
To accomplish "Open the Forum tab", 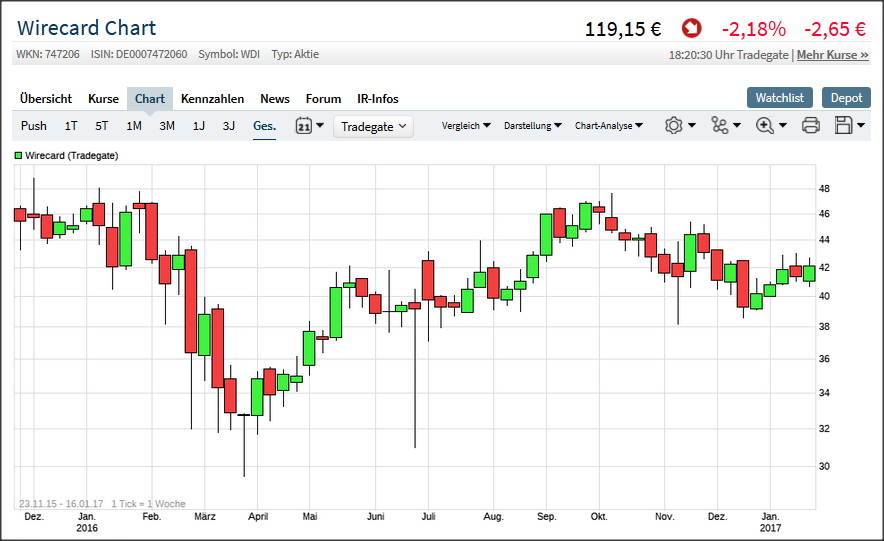I will [x=323, y=99].
